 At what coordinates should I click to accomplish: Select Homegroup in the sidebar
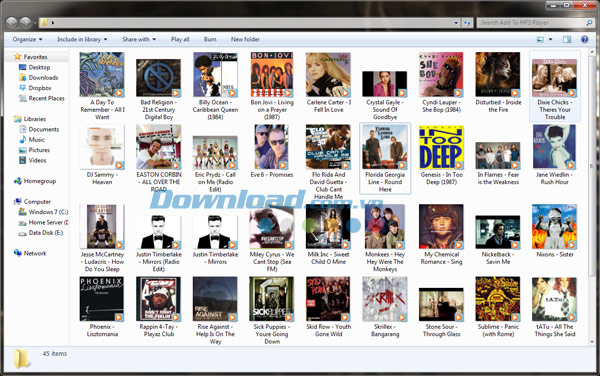(x=35, y=181)
